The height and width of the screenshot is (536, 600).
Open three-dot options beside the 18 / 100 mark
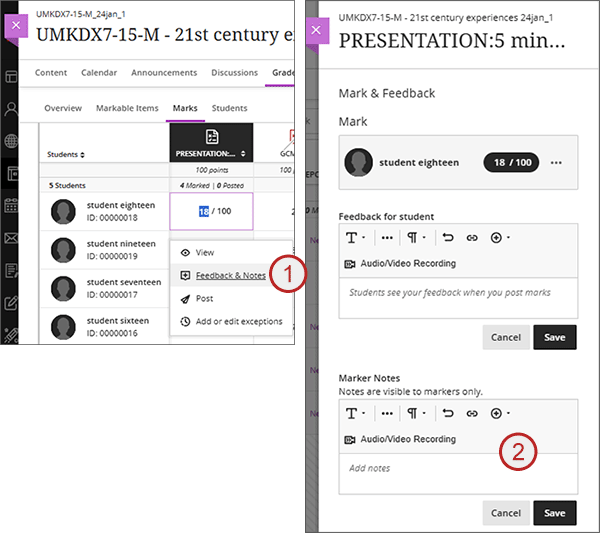pyautogui.click(x=556, y=163)
